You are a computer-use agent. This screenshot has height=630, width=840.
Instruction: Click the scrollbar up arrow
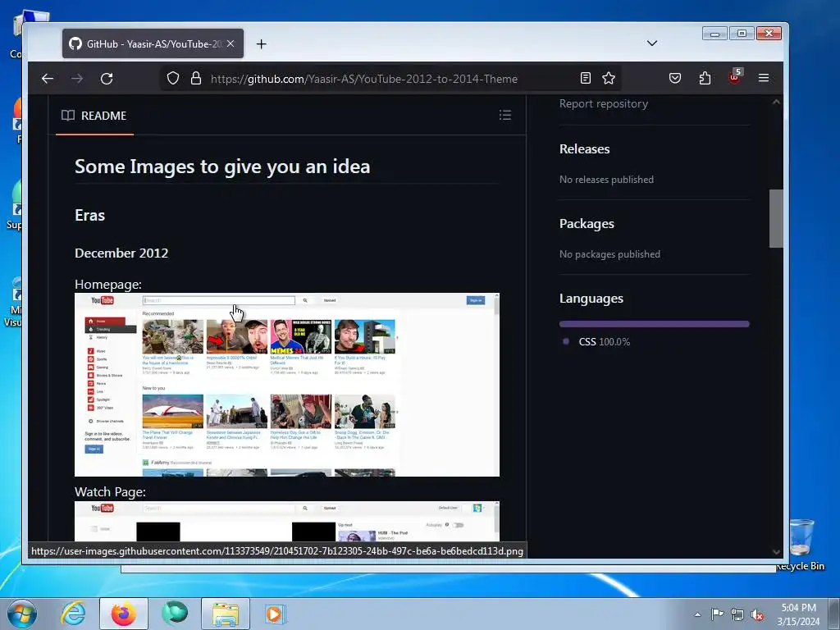coord(776,102)
